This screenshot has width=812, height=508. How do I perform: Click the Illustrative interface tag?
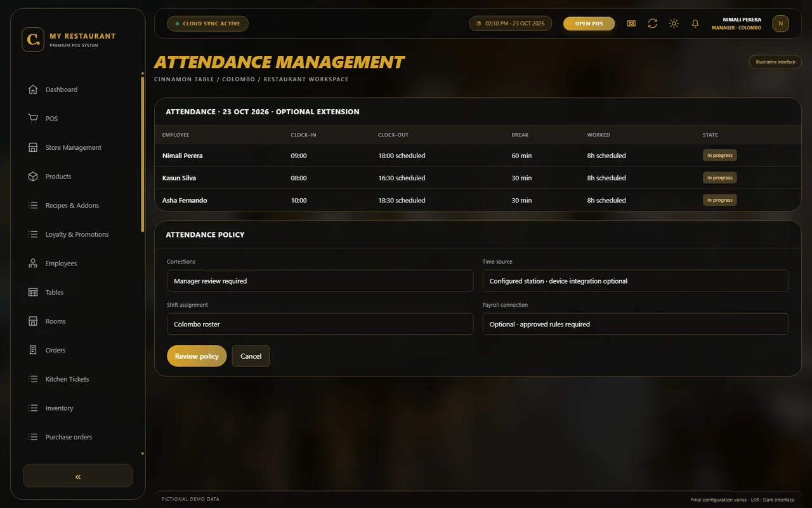[x=775, y=62]
